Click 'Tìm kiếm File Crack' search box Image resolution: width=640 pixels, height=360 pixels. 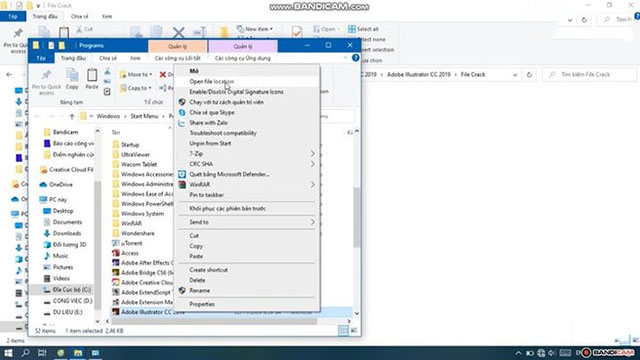coord(589,75)
